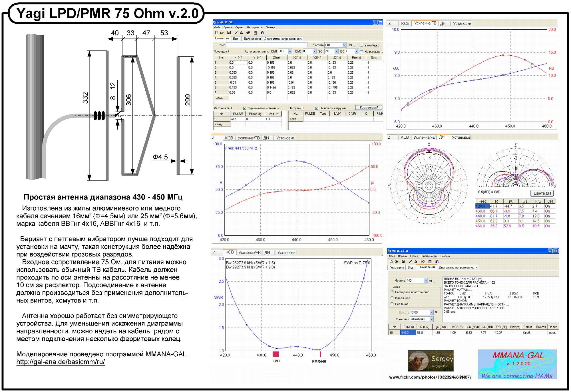The image size is (571, 392).
Task: Open 'Инструменты' menu in top MMANA-GAL window
Action: click(254, 27)
